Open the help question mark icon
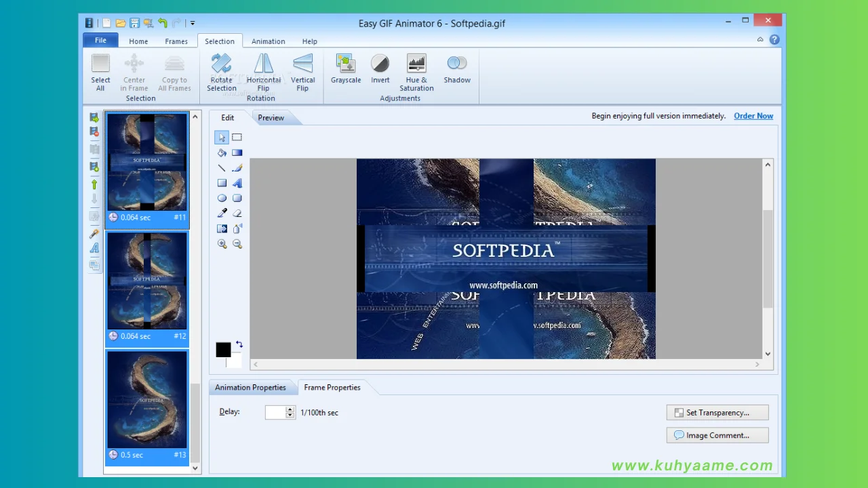This screenshot has width=868, height=488. (x=774, y=40)
